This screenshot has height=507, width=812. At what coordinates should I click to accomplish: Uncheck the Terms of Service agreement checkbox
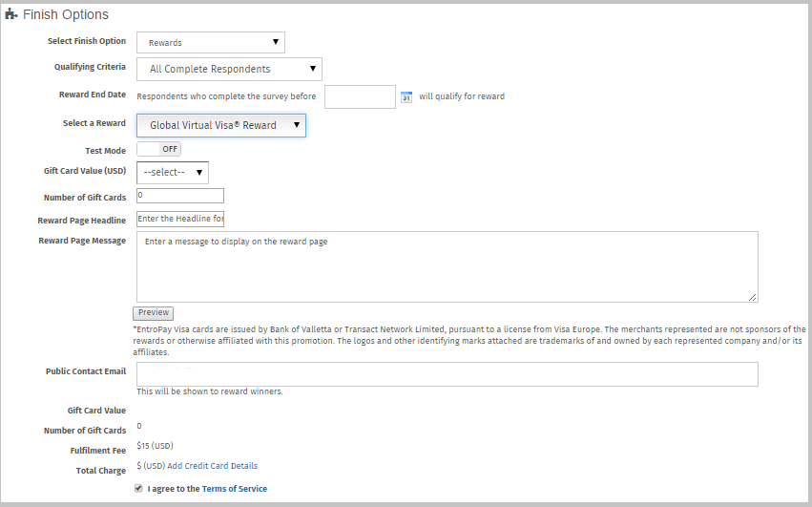point(140,489)
